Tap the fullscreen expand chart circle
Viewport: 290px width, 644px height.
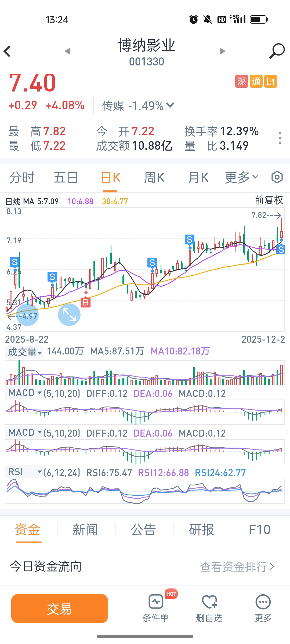(x=69, y=315)
